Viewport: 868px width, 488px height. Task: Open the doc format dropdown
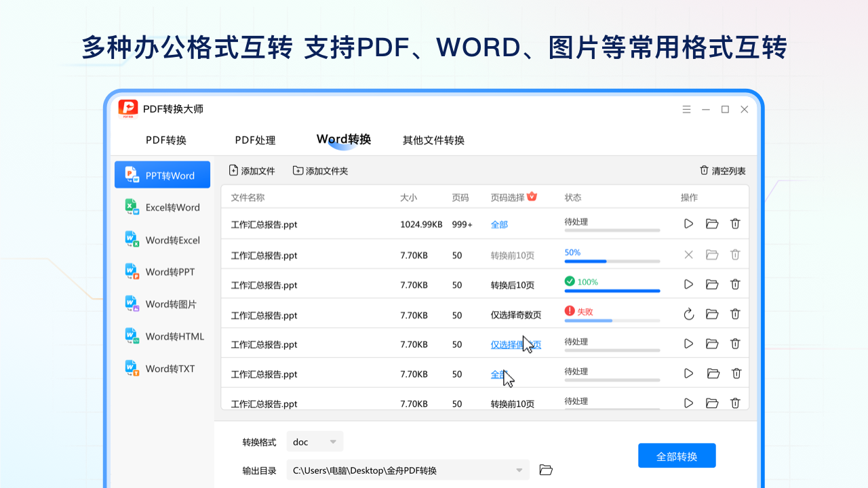pos(315,441)
